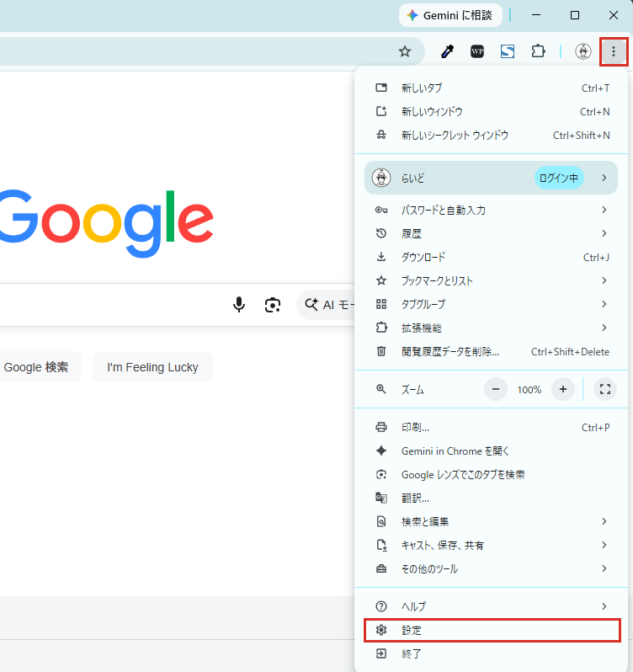Expand the キャスト、保存、共有 chevron
The image size is (633, 672).
pos(604,545)
